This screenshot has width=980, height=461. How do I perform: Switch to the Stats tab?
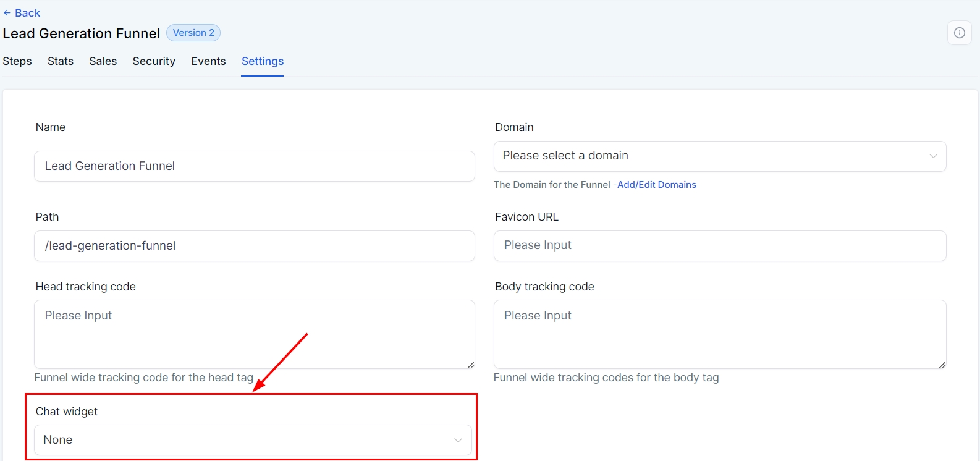[61, 61]
